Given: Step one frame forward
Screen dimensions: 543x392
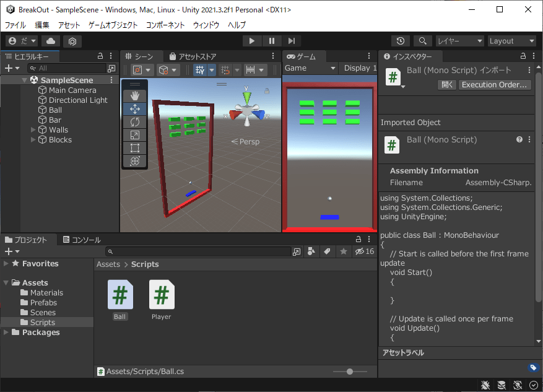Looking at the screenshot, I should tap(292, 41).
